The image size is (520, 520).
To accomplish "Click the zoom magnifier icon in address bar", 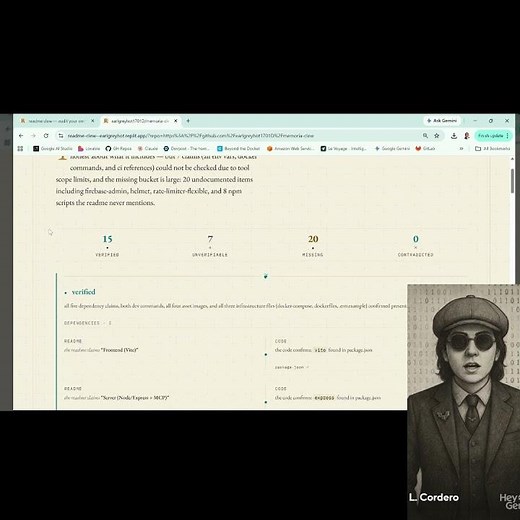I will tap(425, 136).
